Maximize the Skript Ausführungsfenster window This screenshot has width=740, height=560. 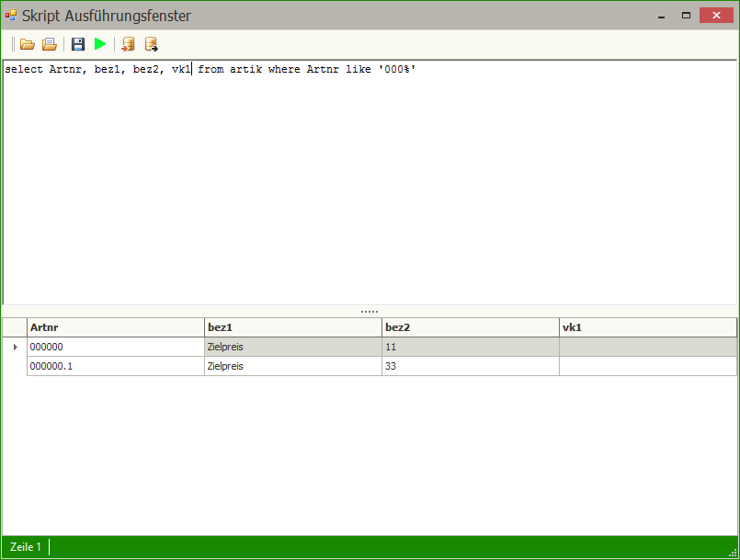[x=686, y=16]
